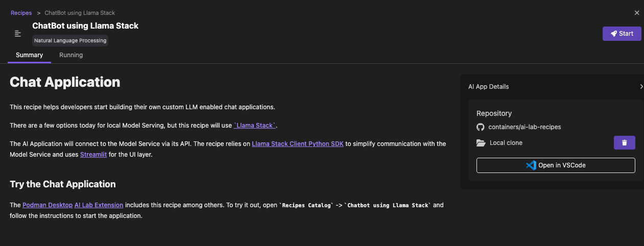Follow the Llama Stack Client Python SDK link

tap(298, 144)
